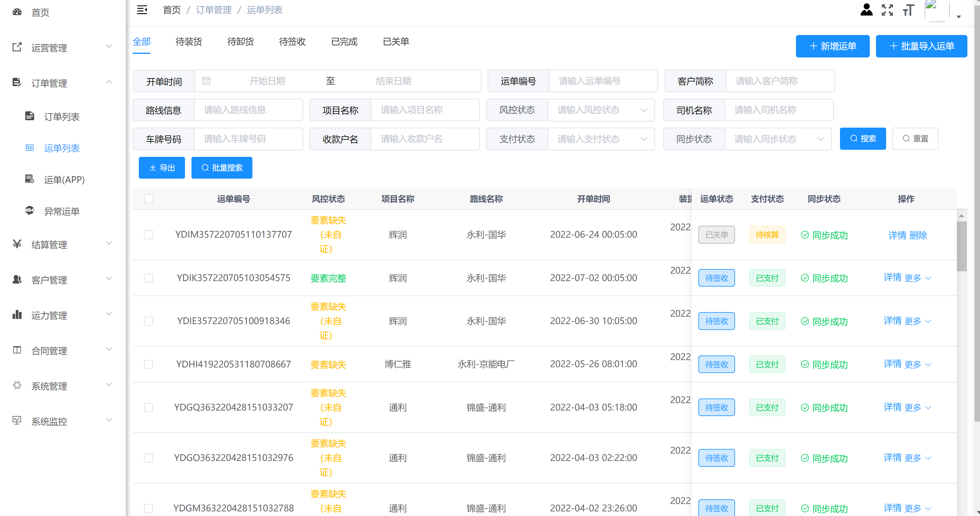Screen dimensions: 980x516
Task: Click the 同步成功 check icon for YDHI419220531180708667
Action: (805, 364)
